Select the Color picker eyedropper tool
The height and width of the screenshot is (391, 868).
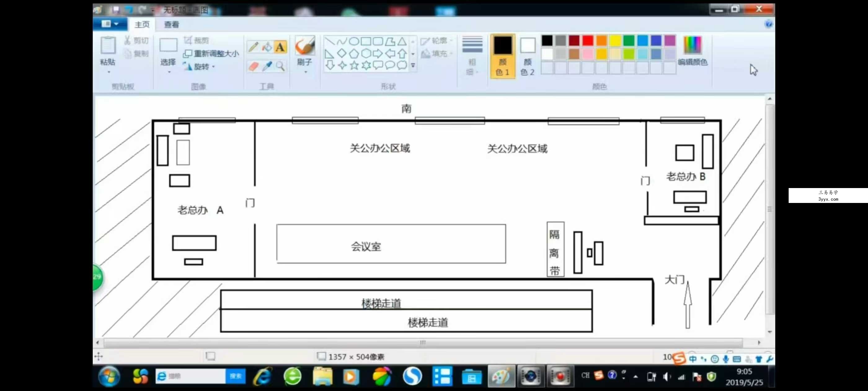pyautogui.click(x=267, y=66)
